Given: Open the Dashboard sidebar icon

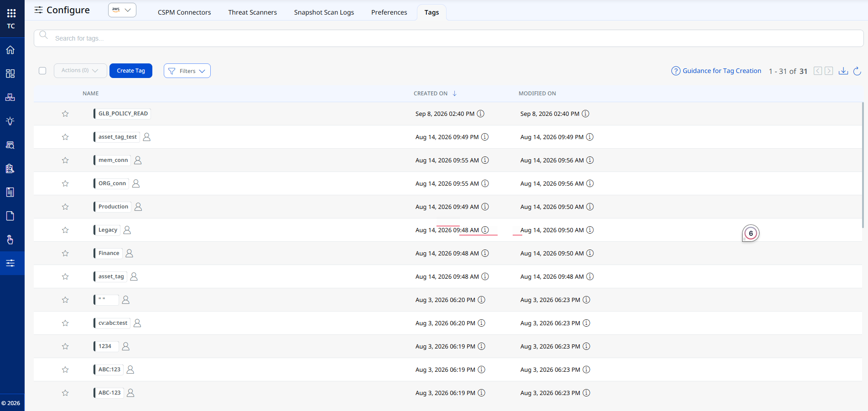Looking at the screenshot, I should pyautogui.click(x=10, y=73).
